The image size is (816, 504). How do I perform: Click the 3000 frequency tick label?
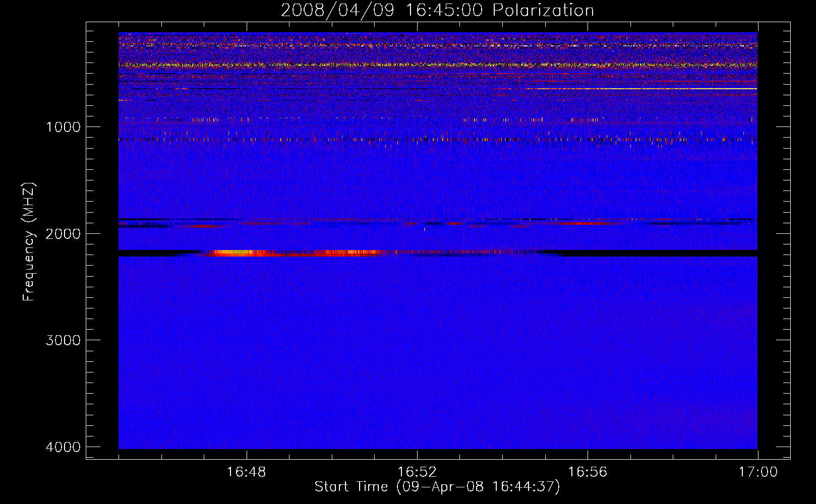click(x=63, y=340)
